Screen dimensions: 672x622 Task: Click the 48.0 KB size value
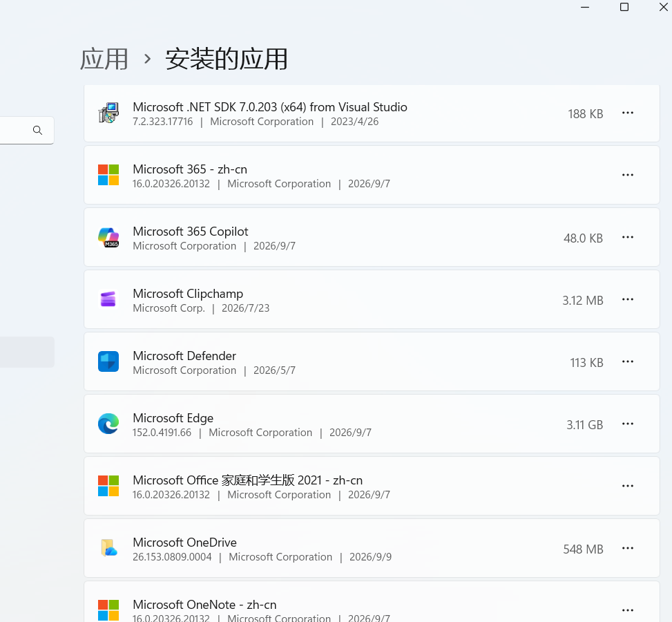[x=584, y=238]
